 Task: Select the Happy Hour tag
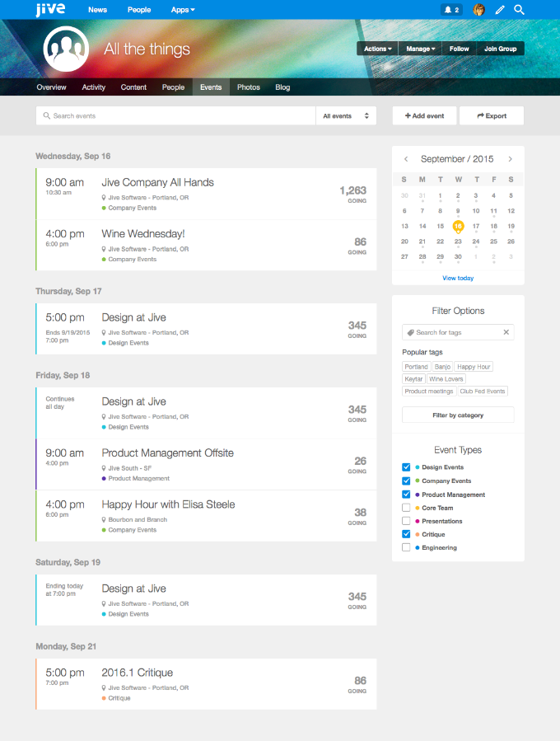[x=474, y=367]
